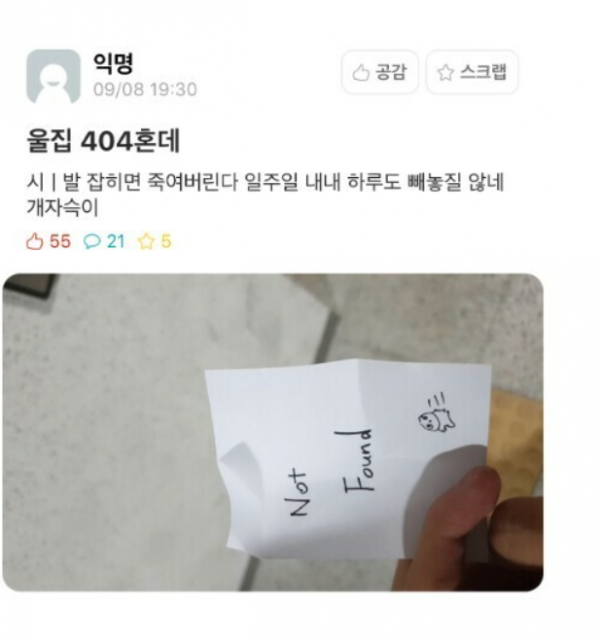This screenshot has height=642, width=600.
Task: Click the anonymous profile avatar icon
Action: tap(53, 77)
